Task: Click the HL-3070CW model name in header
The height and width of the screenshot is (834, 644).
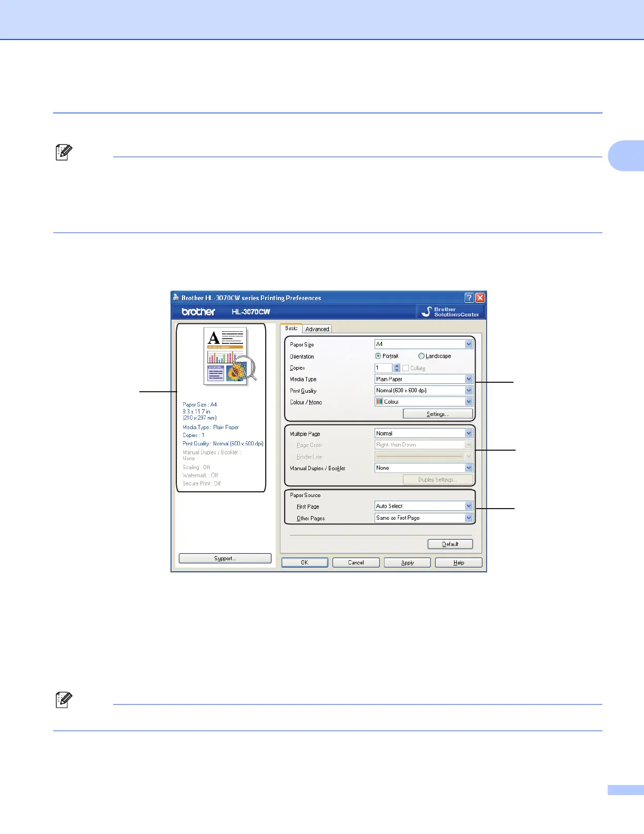Action: 251,312
